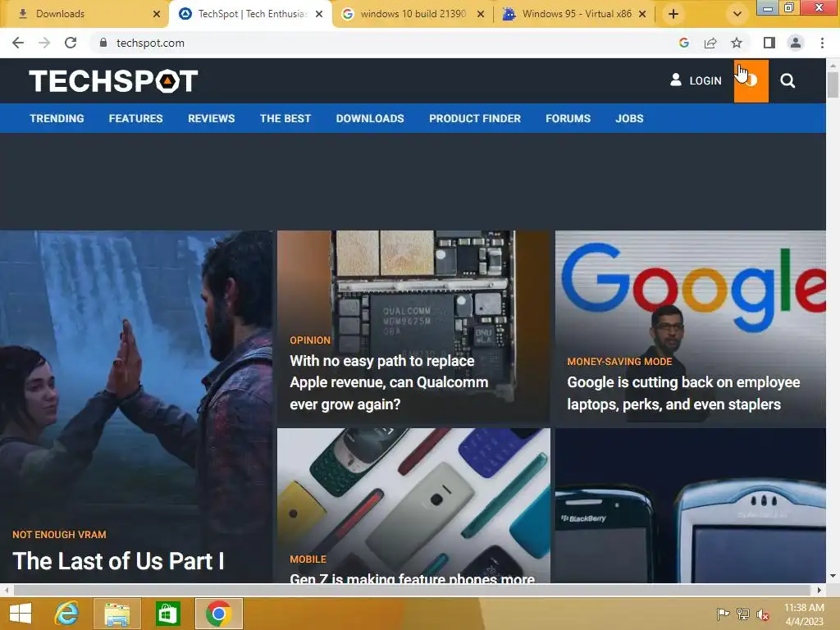The height and width of the screenshot is (630, 840).
Task: Click the vertical scrollbar down arrow
Action: [x=833, y=577]
